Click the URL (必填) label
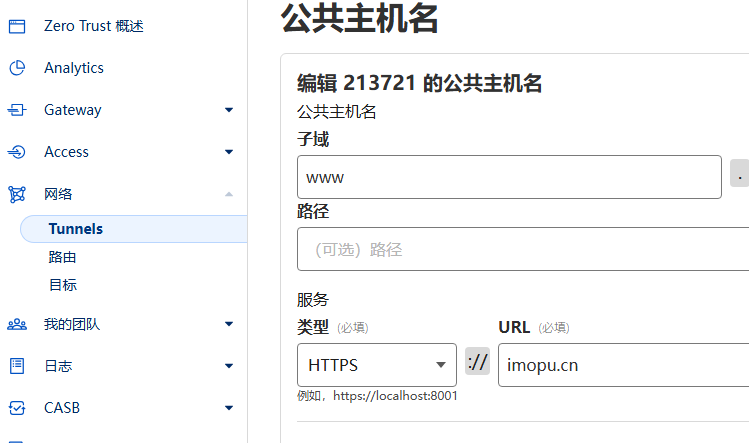Viewport: 749px width, 443px height. (x=534, y=327)
